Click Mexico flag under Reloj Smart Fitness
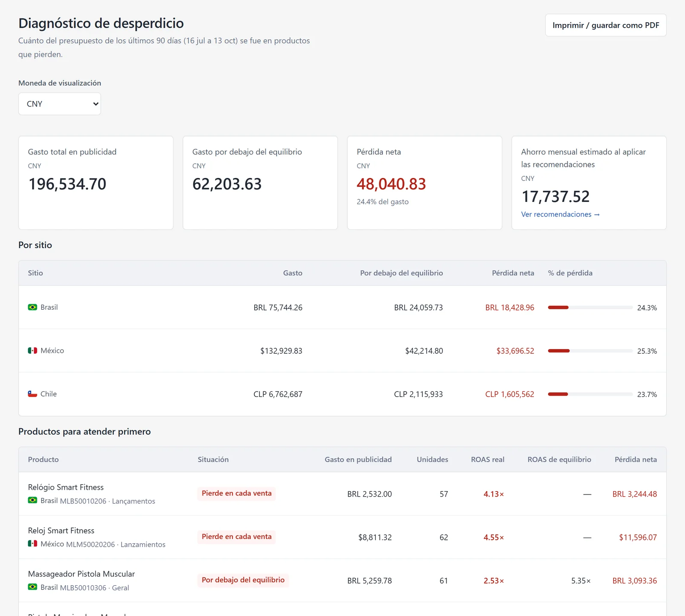 (x=33, y=543)
